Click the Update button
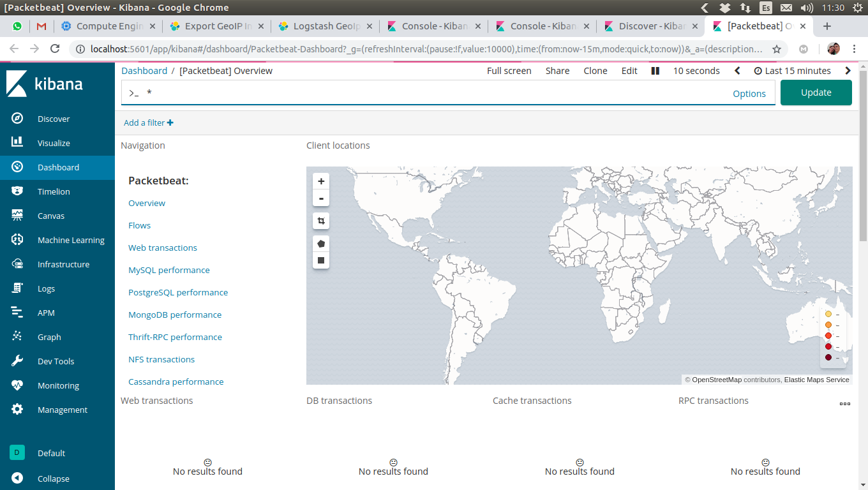 816,93
